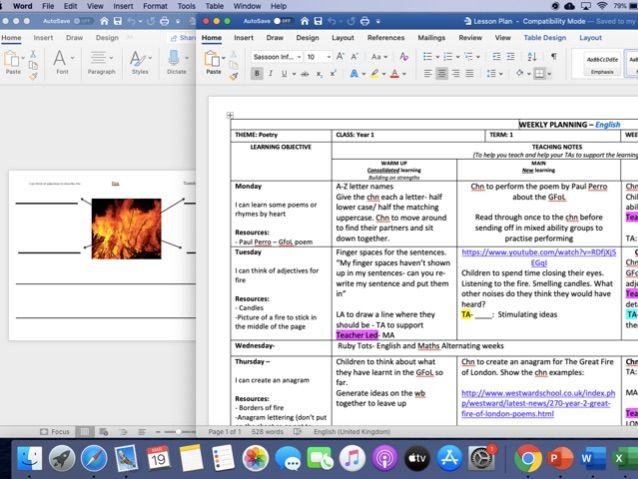Toggle Subscript formatting button
This screenshot has width=638, height=479.
(320, 74)
